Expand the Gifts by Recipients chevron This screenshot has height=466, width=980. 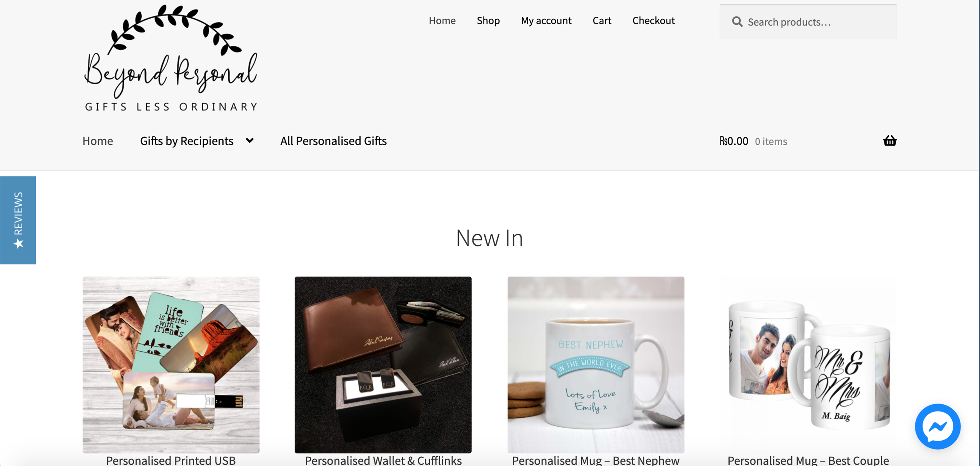coord(250,141)
